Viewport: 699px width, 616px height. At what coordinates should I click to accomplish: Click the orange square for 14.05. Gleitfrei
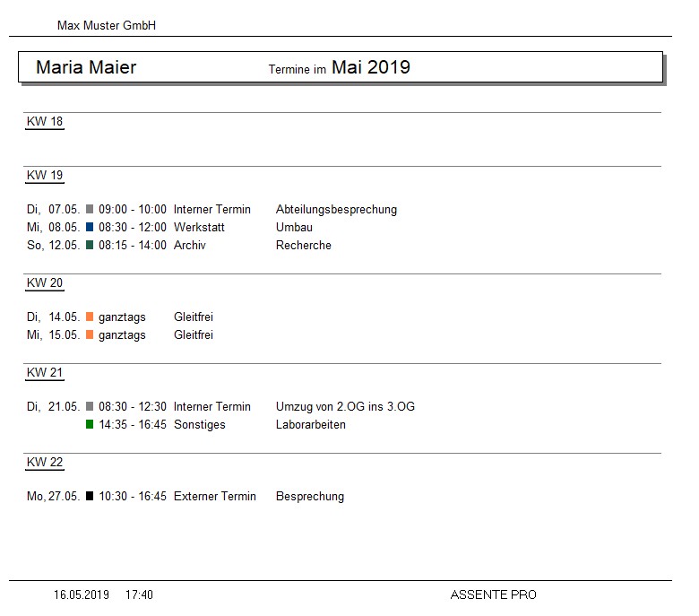pos(90,317)
